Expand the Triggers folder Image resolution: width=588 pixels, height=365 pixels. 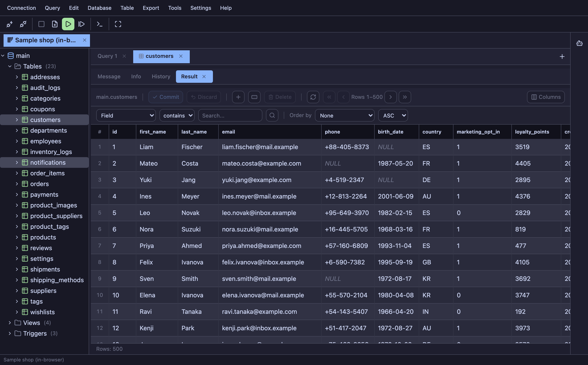pyautogui.click(x=10, y=333)
